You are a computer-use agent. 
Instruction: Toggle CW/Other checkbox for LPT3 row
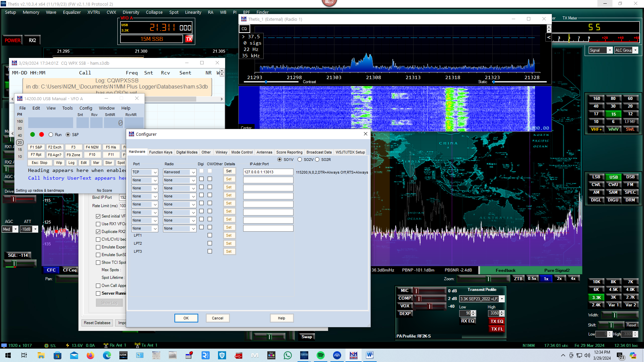(210, 251)
